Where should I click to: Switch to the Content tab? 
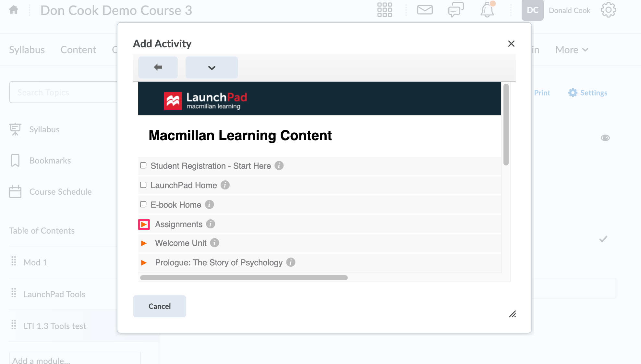pyautogui.click(x=78, y=50)
